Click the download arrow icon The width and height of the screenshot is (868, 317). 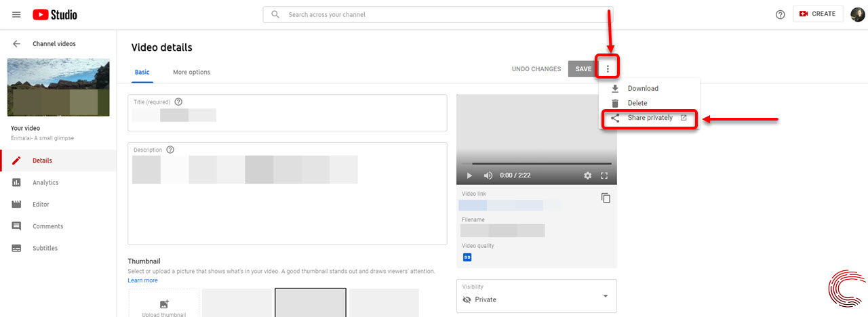615,89
